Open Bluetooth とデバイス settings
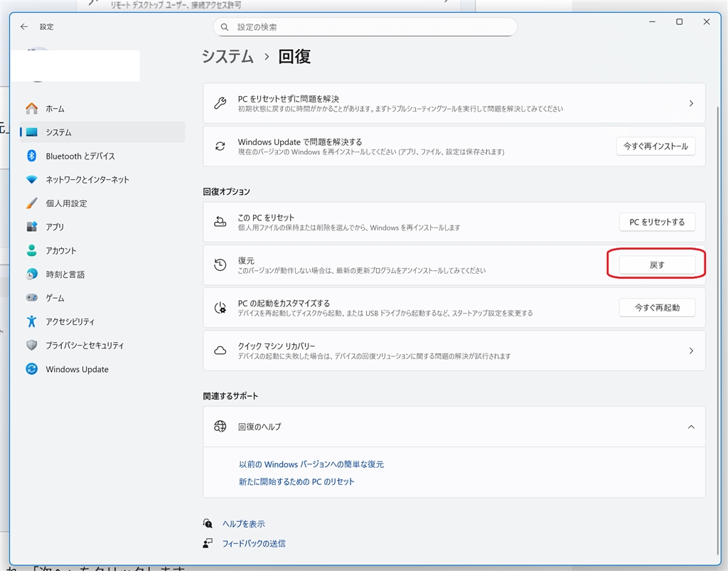The height and width of the screenshot is (571, 728). 102,156
